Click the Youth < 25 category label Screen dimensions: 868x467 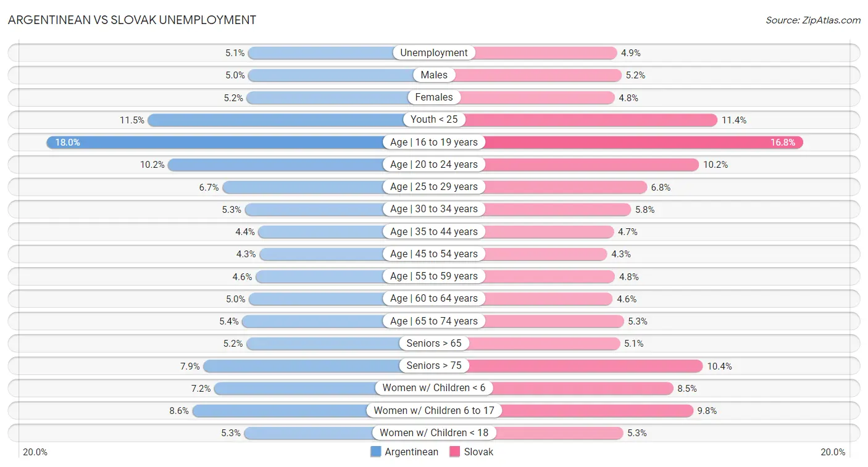434,120
